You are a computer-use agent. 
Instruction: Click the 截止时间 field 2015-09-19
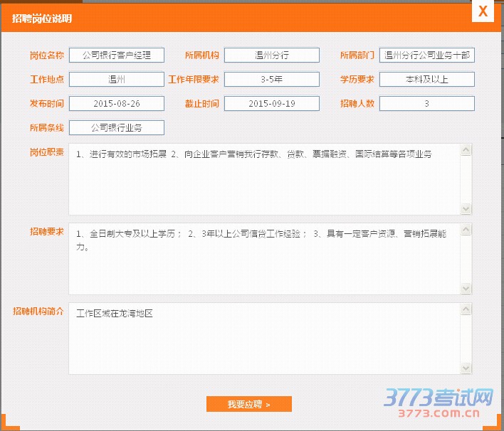[271, 104]
